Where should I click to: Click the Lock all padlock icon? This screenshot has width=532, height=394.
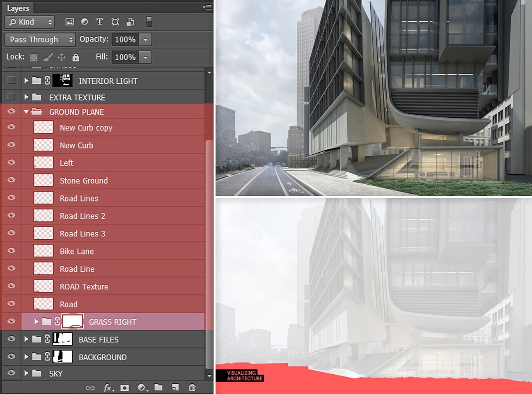76,57
